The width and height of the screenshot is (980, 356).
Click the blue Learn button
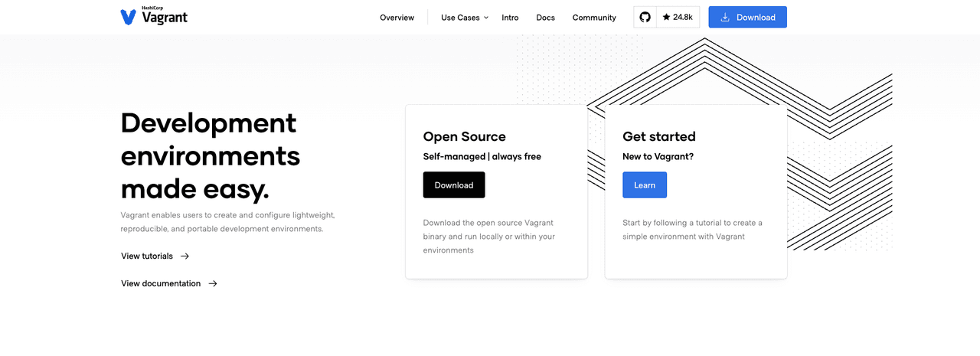[x=645, y=185]
